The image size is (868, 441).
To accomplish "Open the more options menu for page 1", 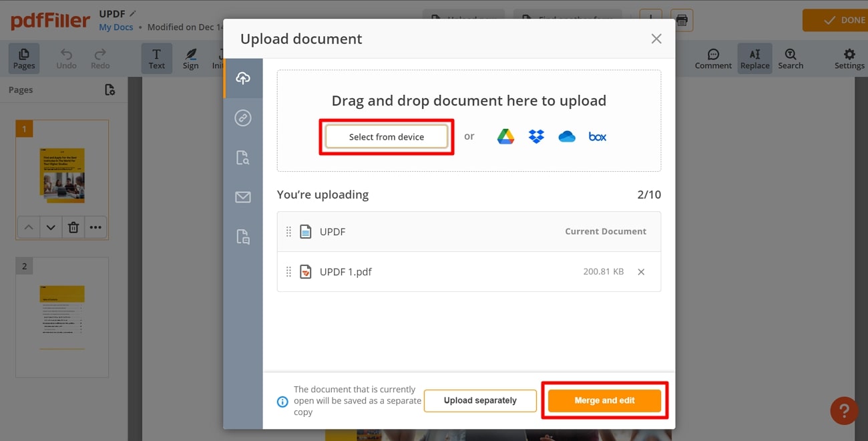I will [95, 227].
